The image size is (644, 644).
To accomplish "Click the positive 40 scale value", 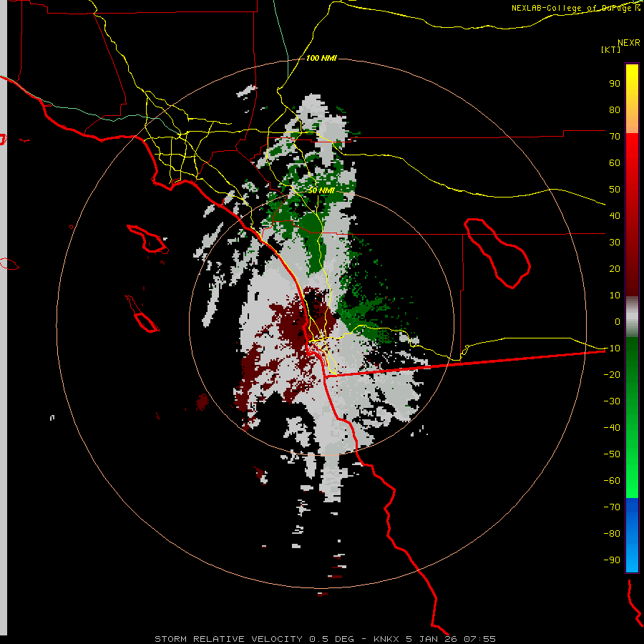I will tap(615, 215).
